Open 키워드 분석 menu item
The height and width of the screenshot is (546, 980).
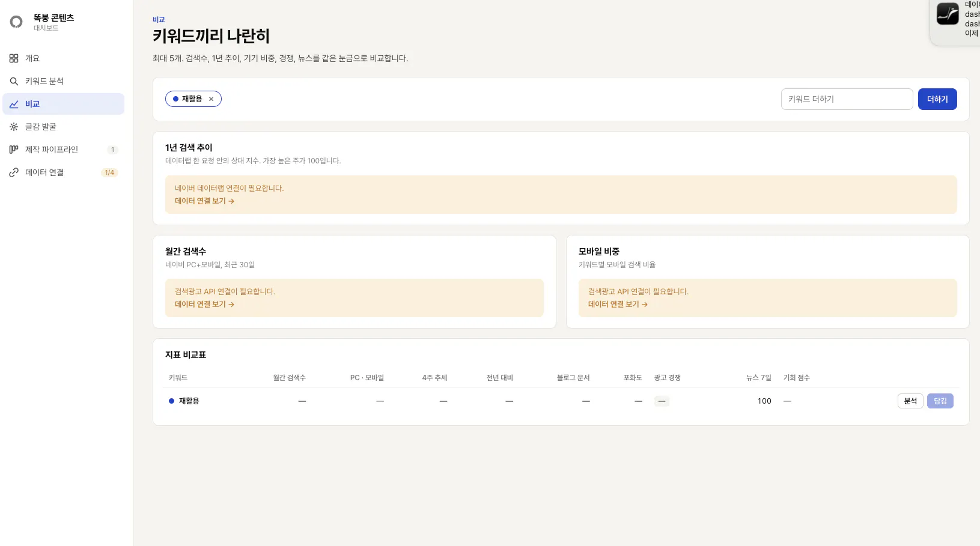[x=63, y=81]
